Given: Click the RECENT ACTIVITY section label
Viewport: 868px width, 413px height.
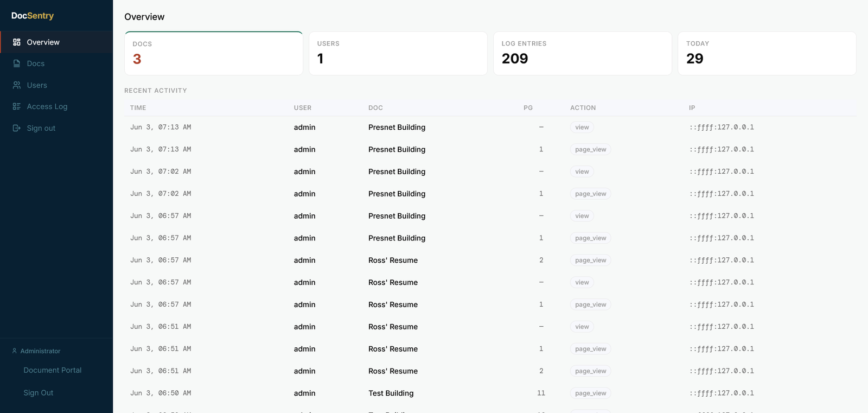Looking at the screenshot, I should pos(156,91).
